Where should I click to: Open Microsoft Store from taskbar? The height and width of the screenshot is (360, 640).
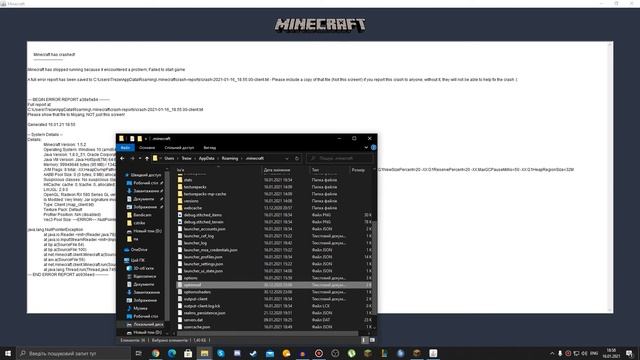point(188,353)
